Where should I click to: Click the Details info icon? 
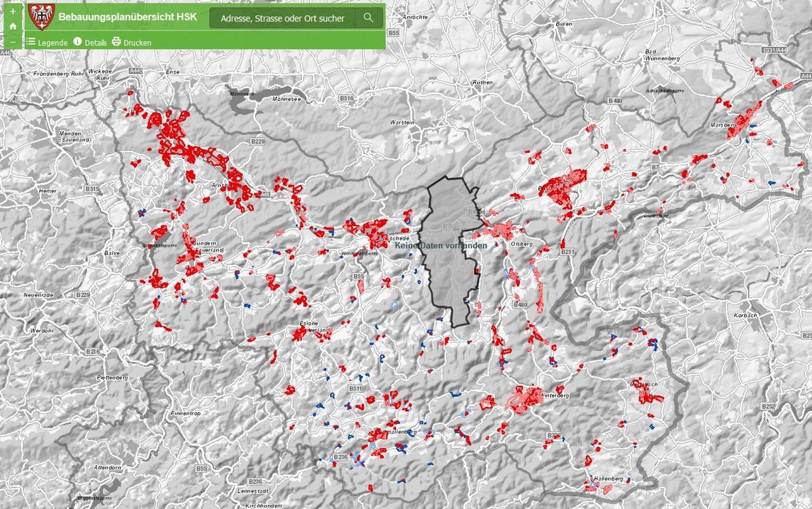(x=78, y=42)
